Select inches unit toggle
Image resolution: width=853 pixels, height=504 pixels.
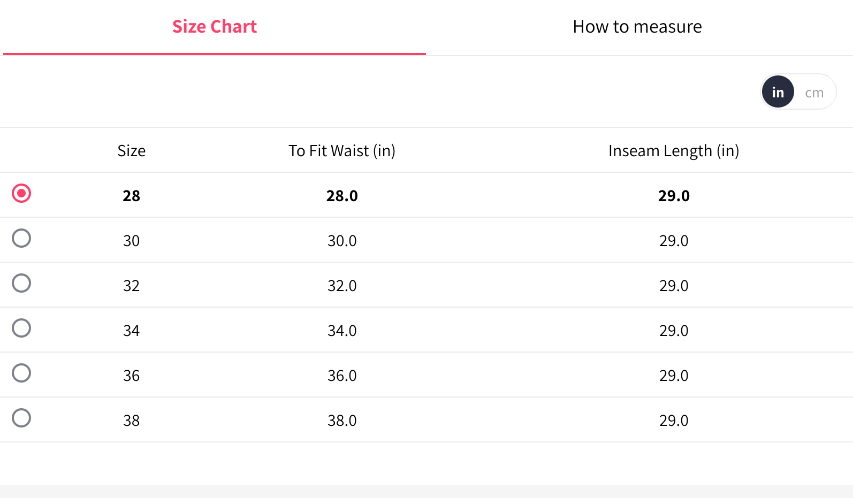click(778, 92)
